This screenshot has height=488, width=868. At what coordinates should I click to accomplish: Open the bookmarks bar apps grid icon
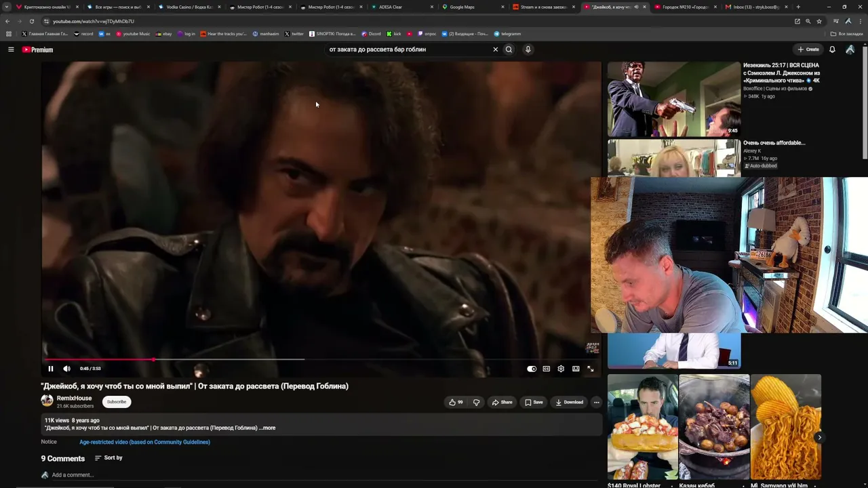click(9, 34)
